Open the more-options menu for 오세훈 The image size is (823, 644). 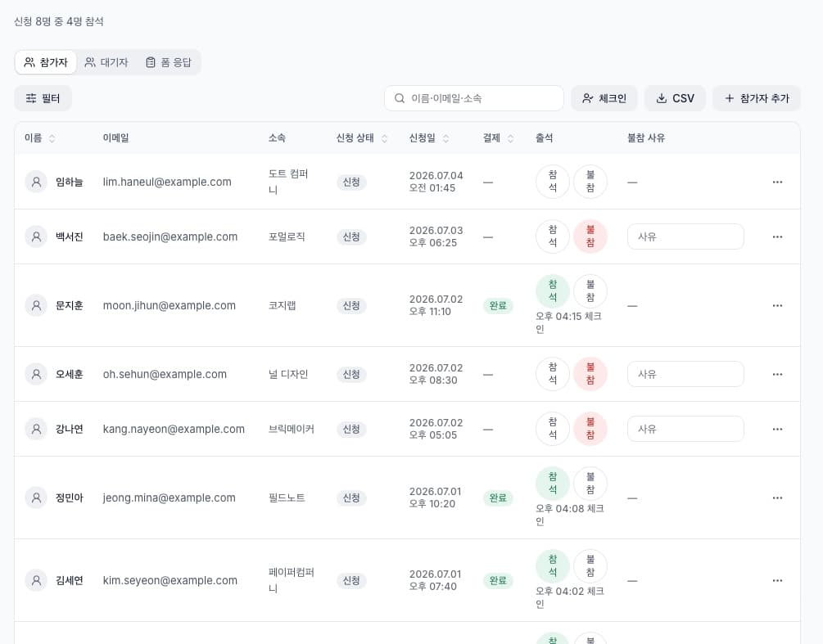[x=777, y=374]
